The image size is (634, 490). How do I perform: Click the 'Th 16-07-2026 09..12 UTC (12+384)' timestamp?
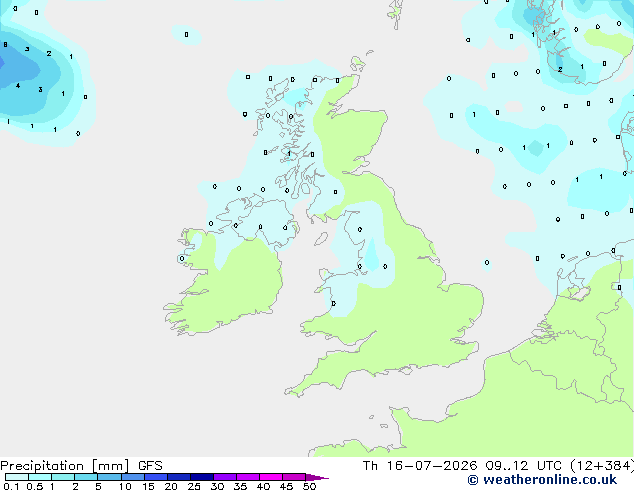pyautogui.click(x=498, y=466)
